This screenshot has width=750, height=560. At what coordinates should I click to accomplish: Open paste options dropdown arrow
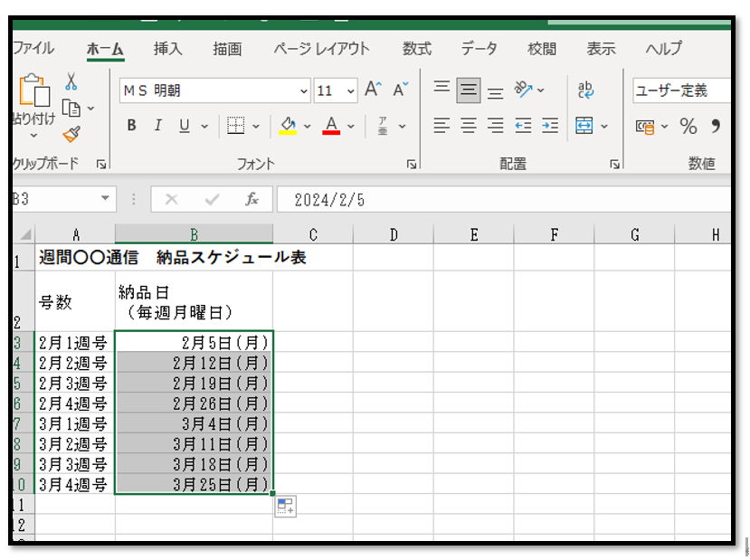pos(33,136)
